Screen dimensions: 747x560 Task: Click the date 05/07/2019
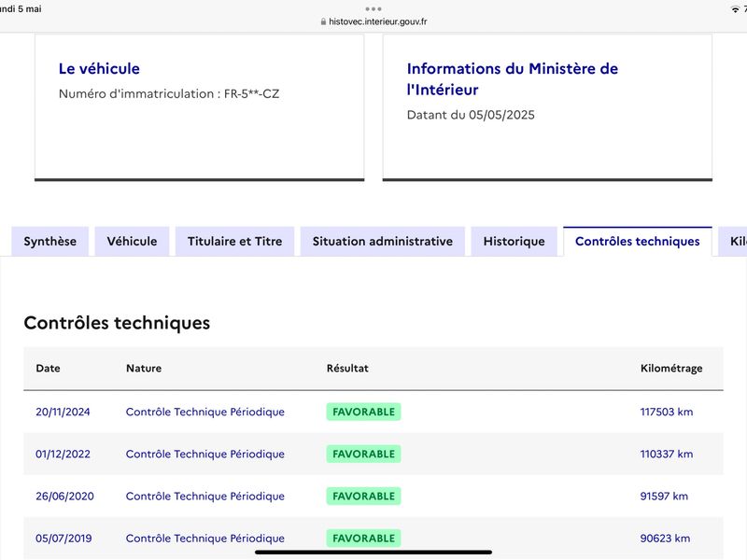(x=63, y=539)
